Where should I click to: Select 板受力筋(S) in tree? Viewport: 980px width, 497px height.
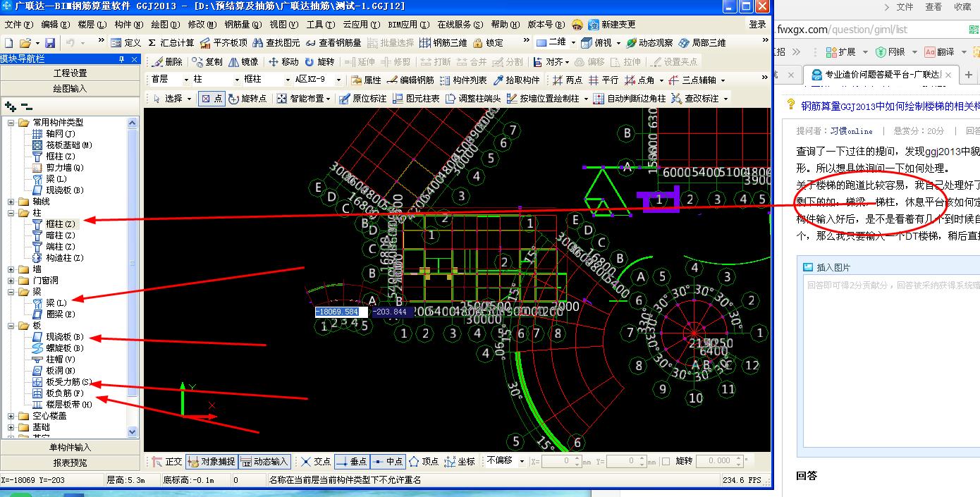pyautogui.click(x=69, y=382)
